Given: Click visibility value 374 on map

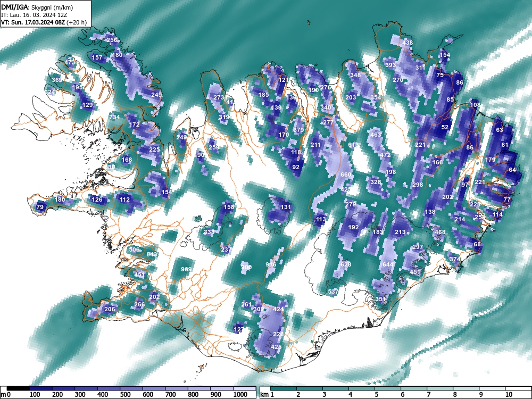Looking at the screenshot, I should pos(455,259).
